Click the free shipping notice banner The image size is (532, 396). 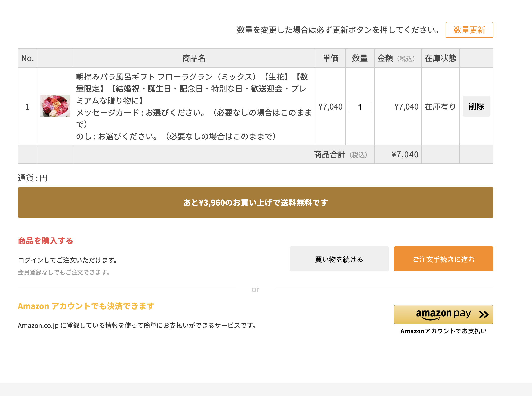pyautogui.click(x=255, y=202)
